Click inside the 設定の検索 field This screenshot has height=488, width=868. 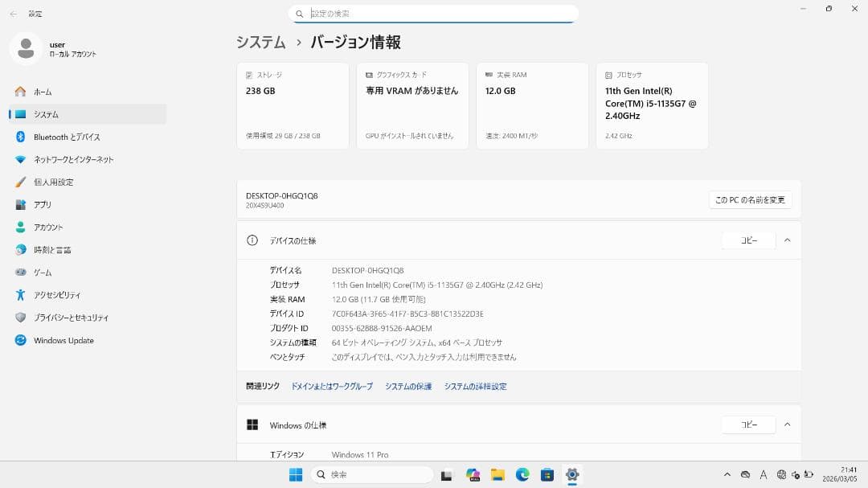(433, 14)
